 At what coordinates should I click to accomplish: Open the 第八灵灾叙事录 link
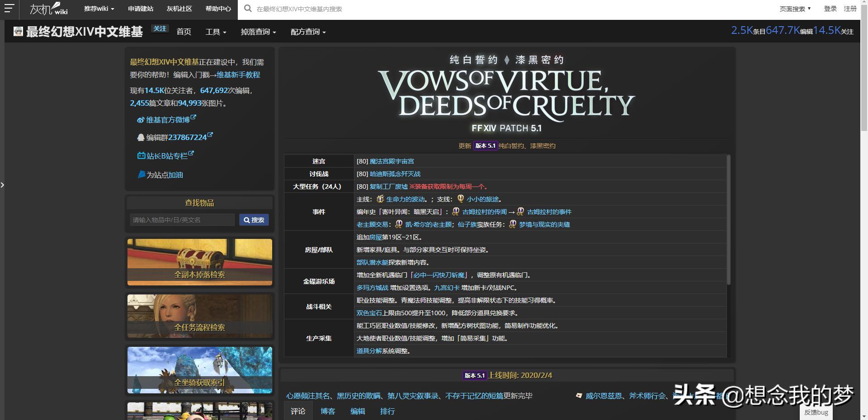413,396
